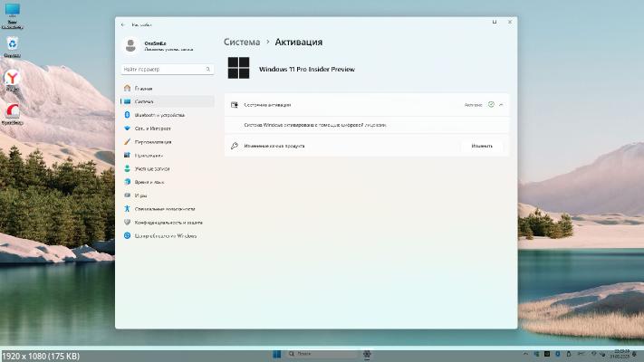Open the taskbar clock and date

[620, 354]
